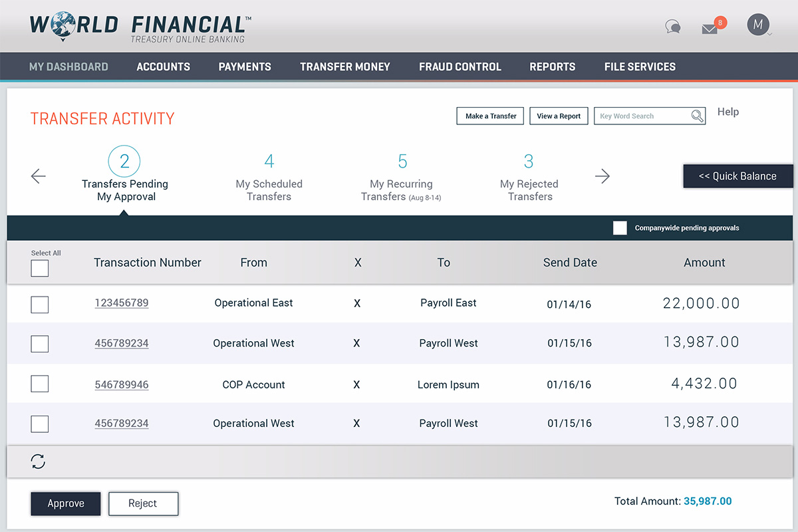The image size is (798, 532).
Task: Switch to My Rejected Transfers tab
Action: point(529,177)
